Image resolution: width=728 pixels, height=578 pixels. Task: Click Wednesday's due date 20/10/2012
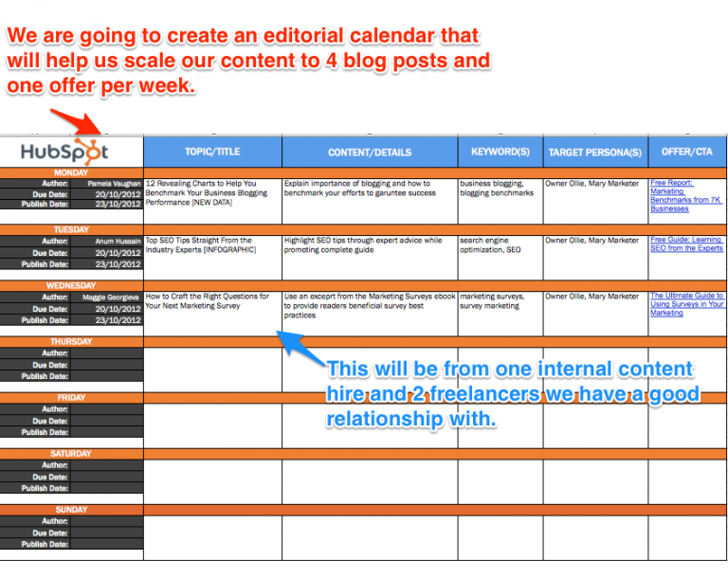[x=107, y=309]
